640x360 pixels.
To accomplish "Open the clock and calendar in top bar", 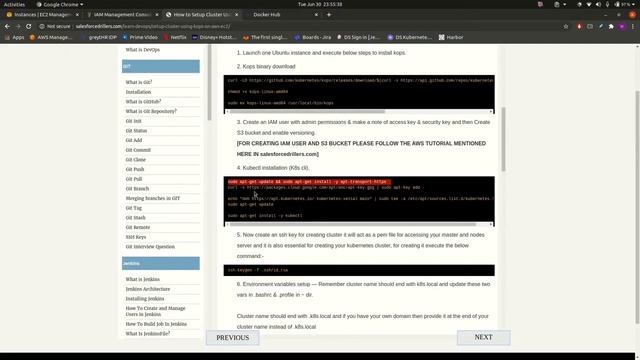I will tap(320, 4).
